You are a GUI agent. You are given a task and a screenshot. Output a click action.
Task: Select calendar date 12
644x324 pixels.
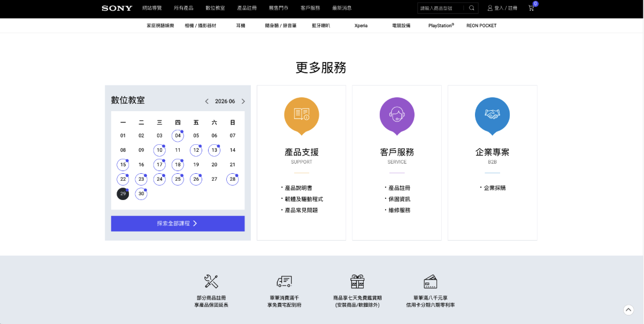[x=196, y=150]
